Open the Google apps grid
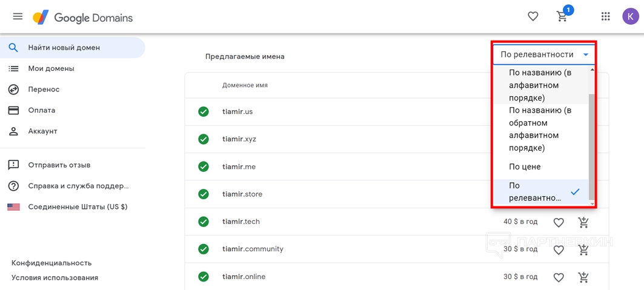 coord(605,17)
